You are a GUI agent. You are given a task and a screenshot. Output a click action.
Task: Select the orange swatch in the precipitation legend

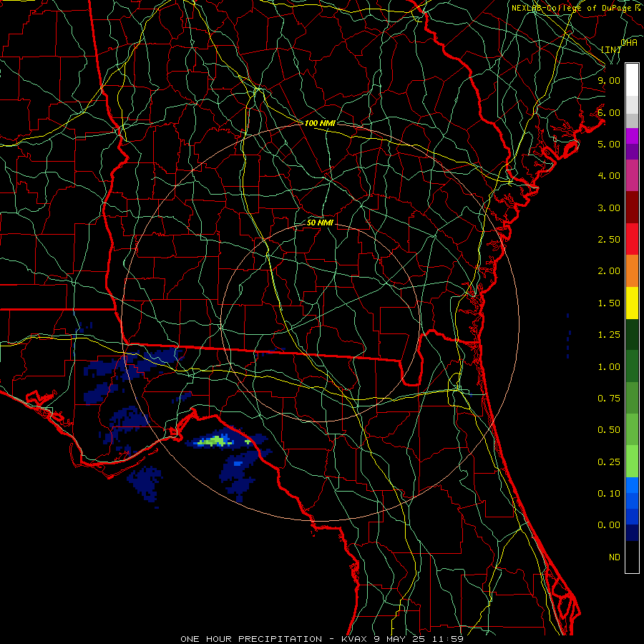point(632,271)
